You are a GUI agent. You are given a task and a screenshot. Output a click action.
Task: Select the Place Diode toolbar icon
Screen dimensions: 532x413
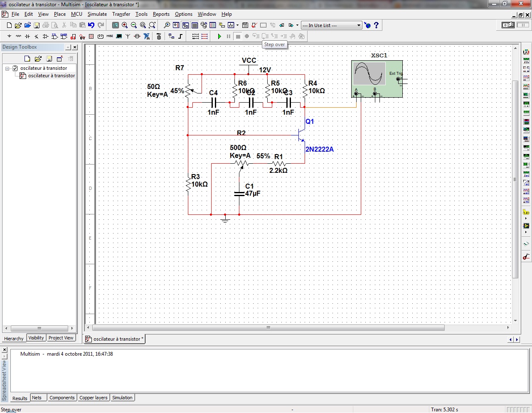(x=27, y=37)
